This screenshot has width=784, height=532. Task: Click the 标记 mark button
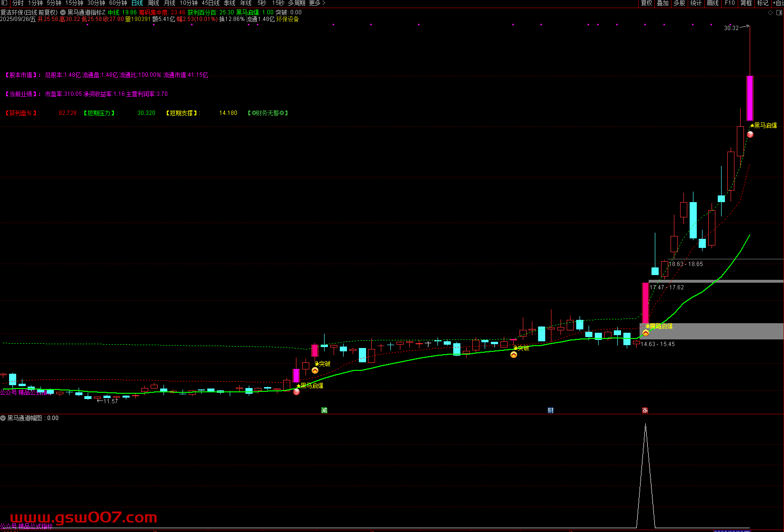coord(763,3)
